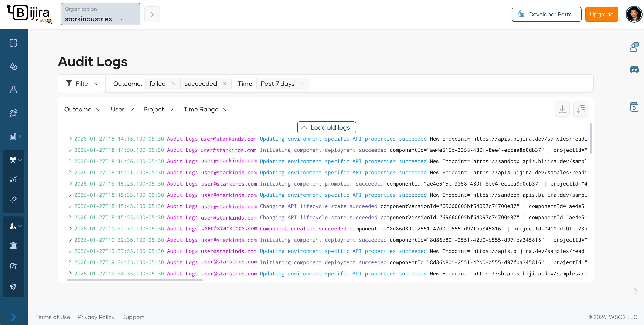644x325 pixels.
Task: Click the binoculars observability icon
Action: tap(13, 160)
